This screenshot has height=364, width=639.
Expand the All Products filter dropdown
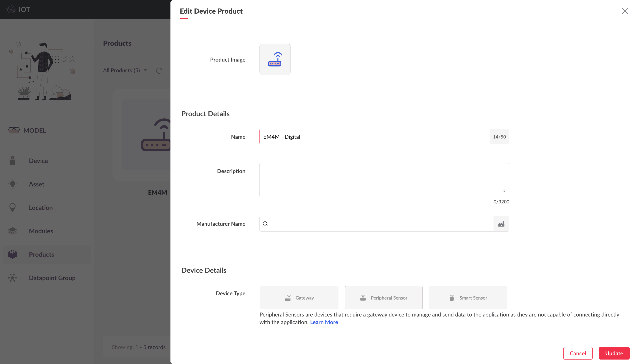(x=125, y=70)
